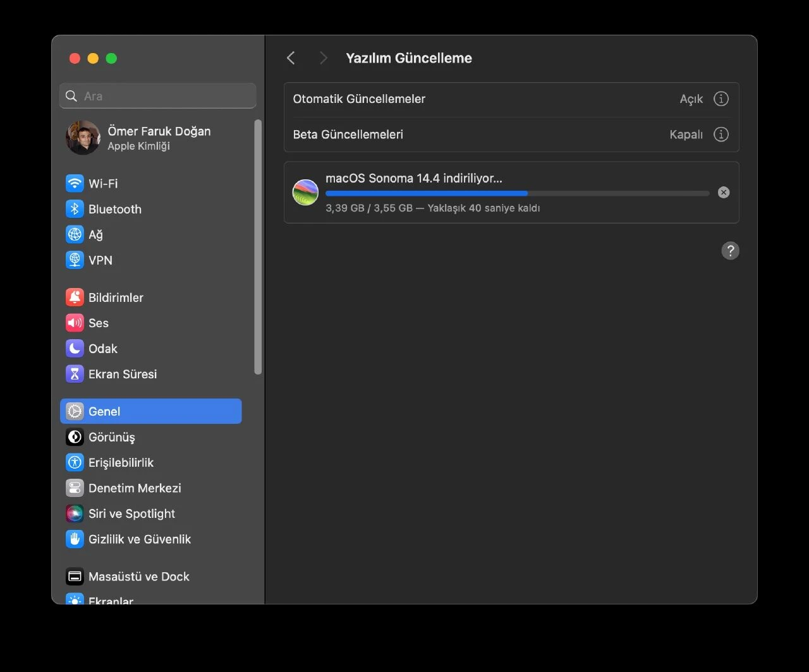This screenshot has width=809, height=672.
Task: Cancel the macOS Sonoma 14.4 download
Action: click(x=724, y=192)
